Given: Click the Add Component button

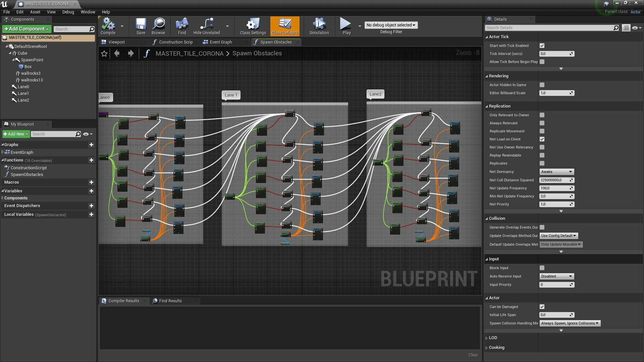Looking at the screenshot, I should pos(27,29).
